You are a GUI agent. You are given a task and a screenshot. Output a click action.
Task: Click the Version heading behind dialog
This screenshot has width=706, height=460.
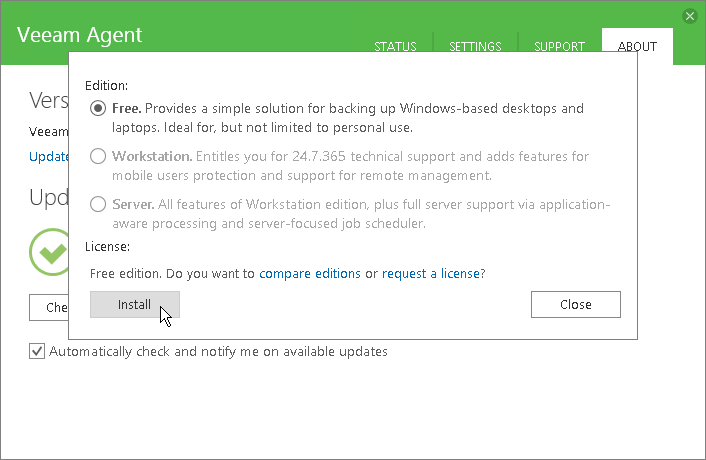(x=48, y=100)
